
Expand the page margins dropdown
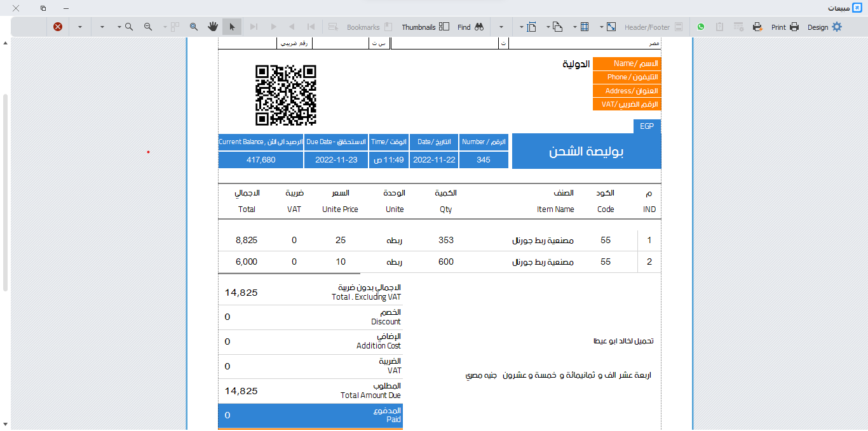pos(522,27)
